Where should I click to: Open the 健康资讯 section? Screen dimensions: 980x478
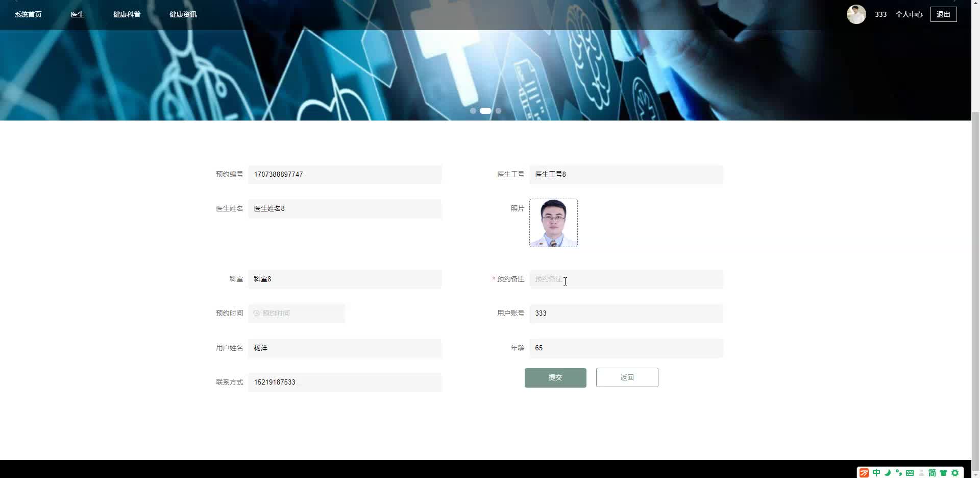tap(183, 14)
